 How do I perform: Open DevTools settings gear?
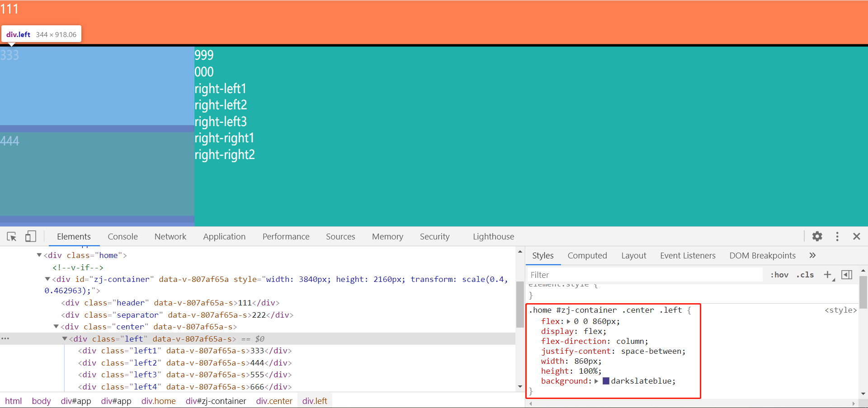[817, 236]
